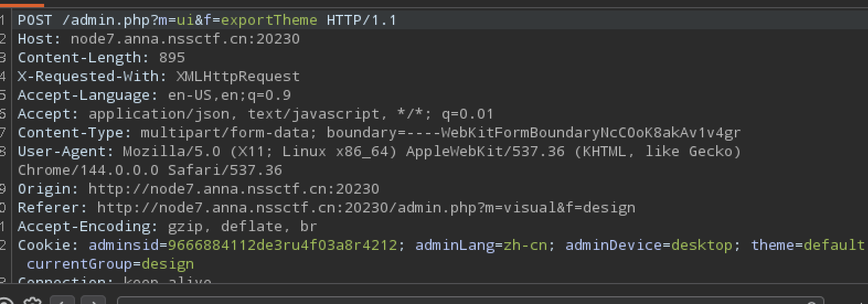
Task: Click the theme cookie value default
Action: (834, 246)
